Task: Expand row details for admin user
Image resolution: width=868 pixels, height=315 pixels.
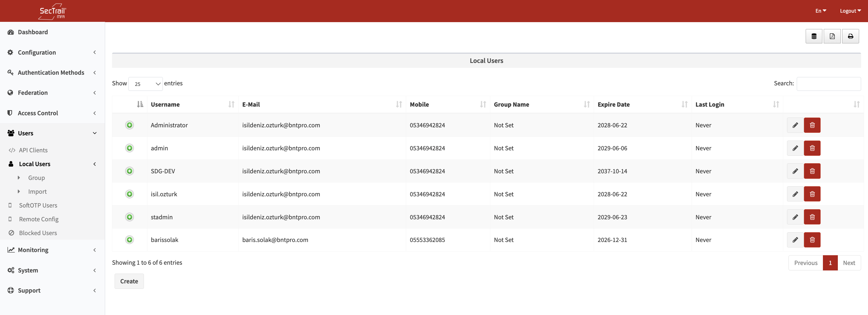Action: coord(129,148)
